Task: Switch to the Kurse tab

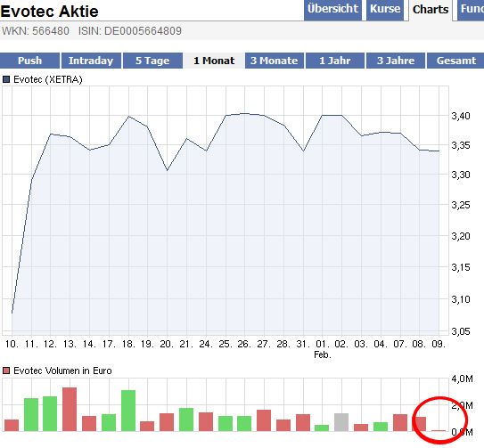Action: 385,10
